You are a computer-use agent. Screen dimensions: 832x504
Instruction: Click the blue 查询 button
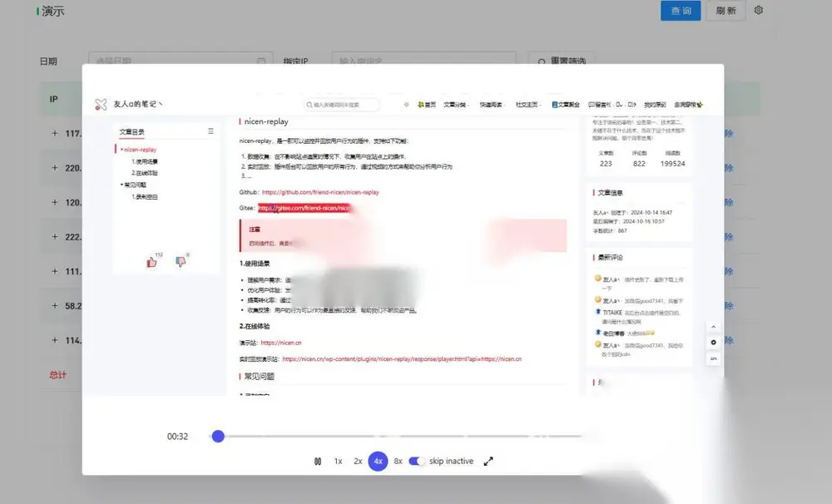[681, 11]
